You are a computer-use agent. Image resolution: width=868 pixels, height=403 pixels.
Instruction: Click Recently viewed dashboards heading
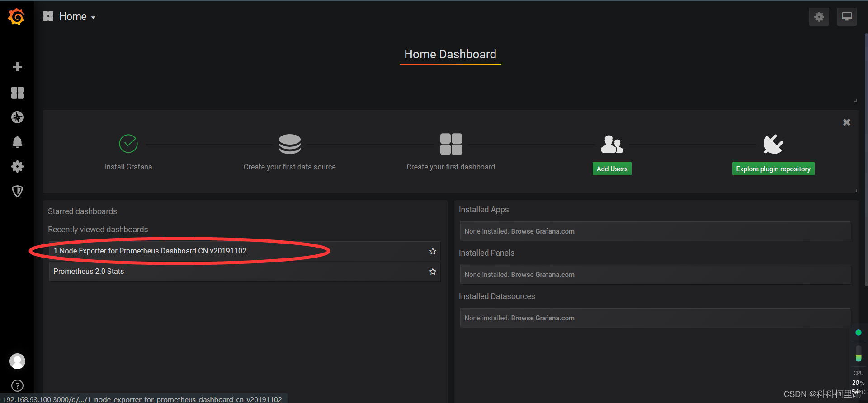(98, 230)
